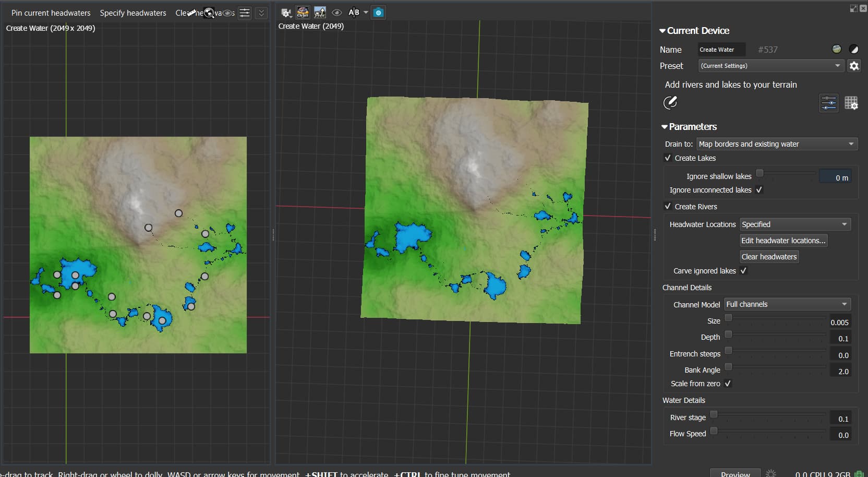The image size is (868, 477).
Task: Click the panel undock expand icon
Action: 853,8
